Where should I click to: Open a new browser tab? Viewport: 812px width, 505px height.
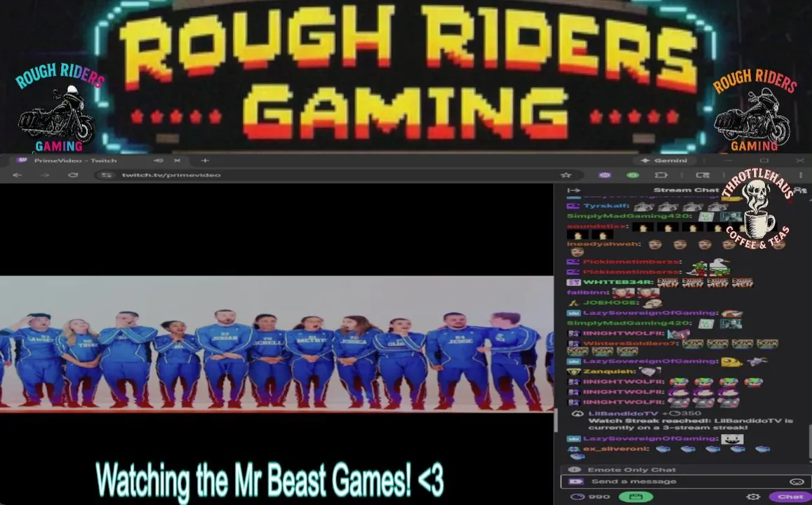[204, 161]
